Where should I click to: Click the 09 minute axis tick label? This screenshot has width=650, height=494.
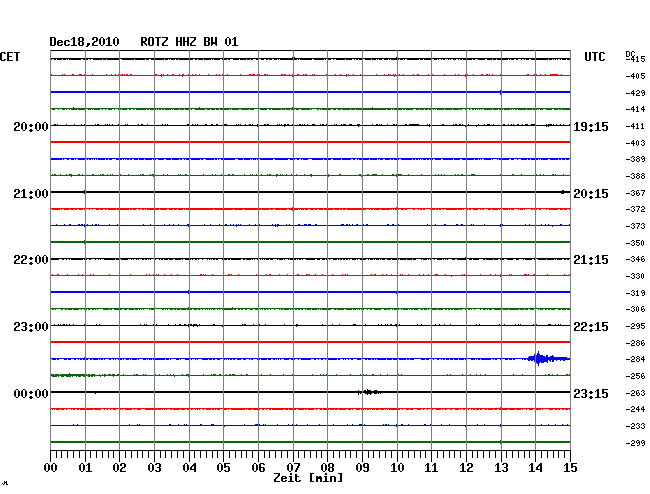(362, 468)
